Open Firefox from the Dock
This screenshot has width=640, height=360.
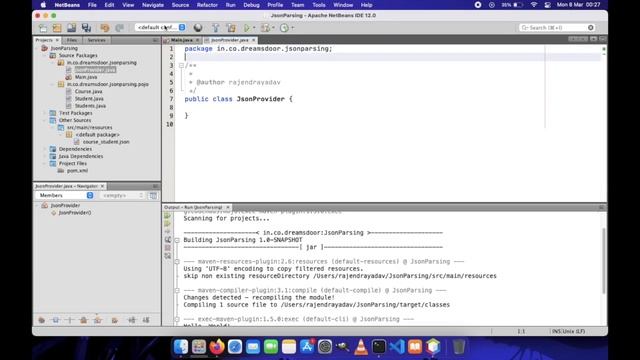217,347
